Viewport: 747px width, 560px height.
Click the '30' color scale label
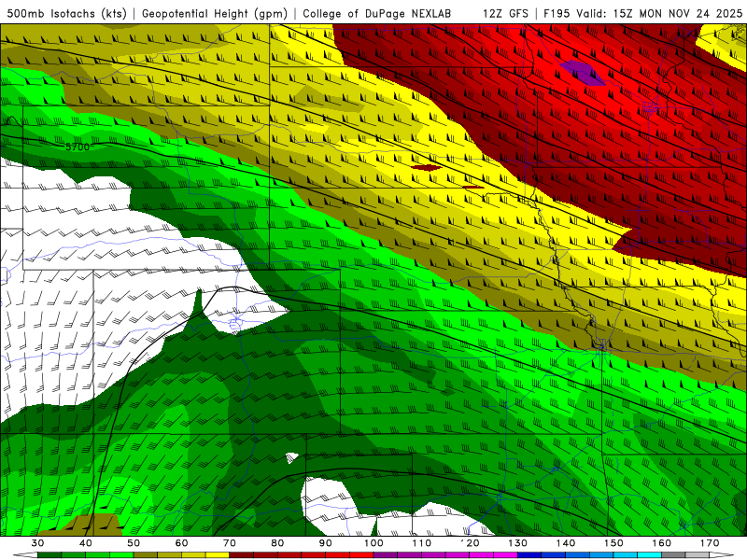tap(37, 543)
